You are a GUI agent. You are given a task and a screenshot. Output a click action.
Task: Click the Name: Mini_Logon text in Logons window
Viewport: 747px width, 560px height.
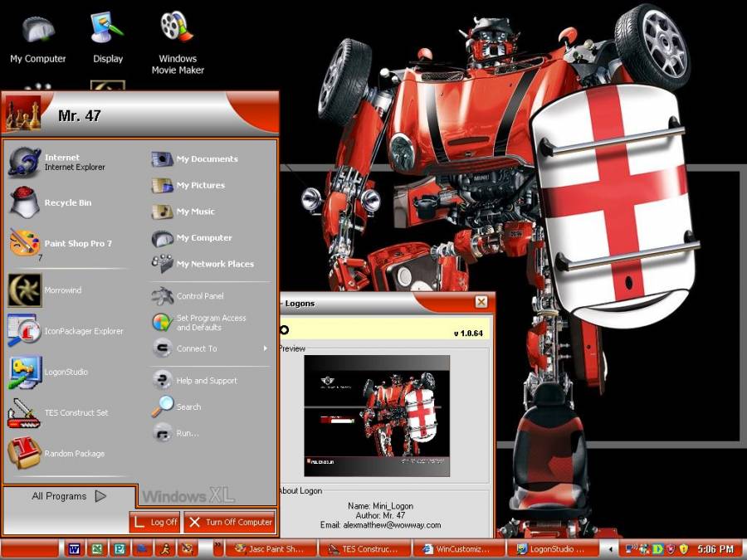380,506
